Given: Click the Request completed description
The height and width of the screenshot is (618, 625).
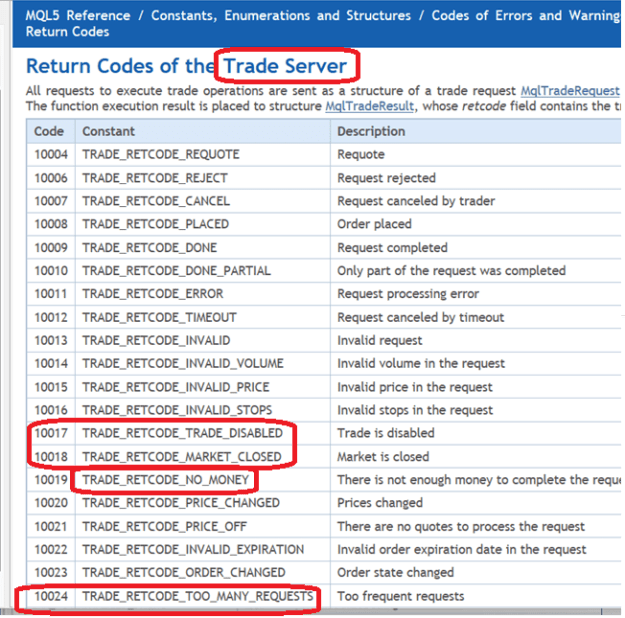Looking at the screenshot, I should point(392,248).
